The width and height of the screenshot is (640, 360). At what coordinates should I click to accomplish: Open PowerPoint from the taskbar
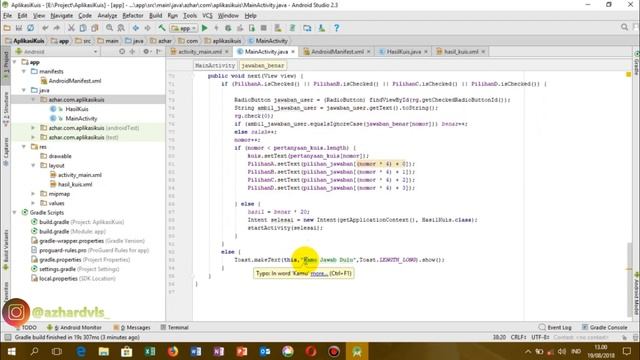(x=242, y=351)
